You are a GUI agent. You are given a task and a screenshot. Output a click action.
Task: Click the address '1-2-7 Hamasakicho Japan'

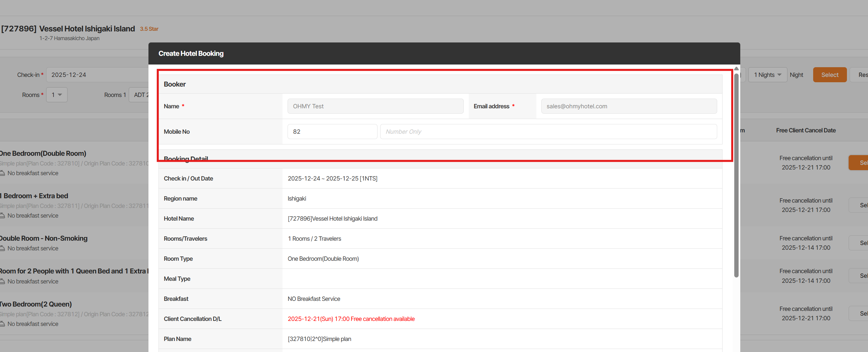[70, 38]
